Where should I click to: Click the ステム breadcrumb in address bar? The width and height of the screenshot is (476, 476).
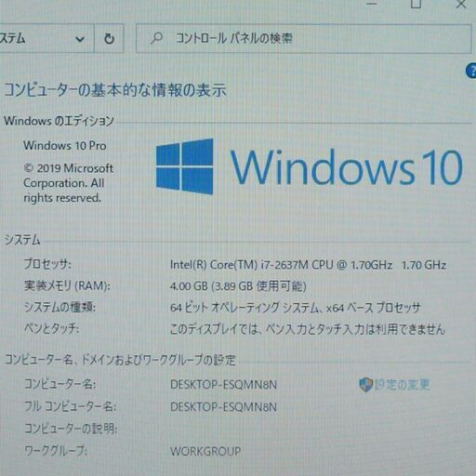tap(12, 39)
